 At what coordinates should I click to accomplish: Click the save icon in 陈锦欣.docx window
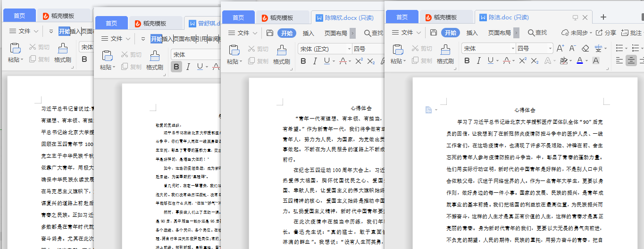[269, 33]
